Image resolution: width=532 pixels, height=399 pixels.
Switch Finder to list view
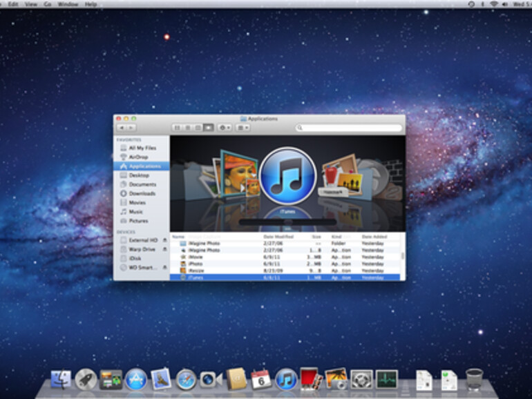[187, 128]
